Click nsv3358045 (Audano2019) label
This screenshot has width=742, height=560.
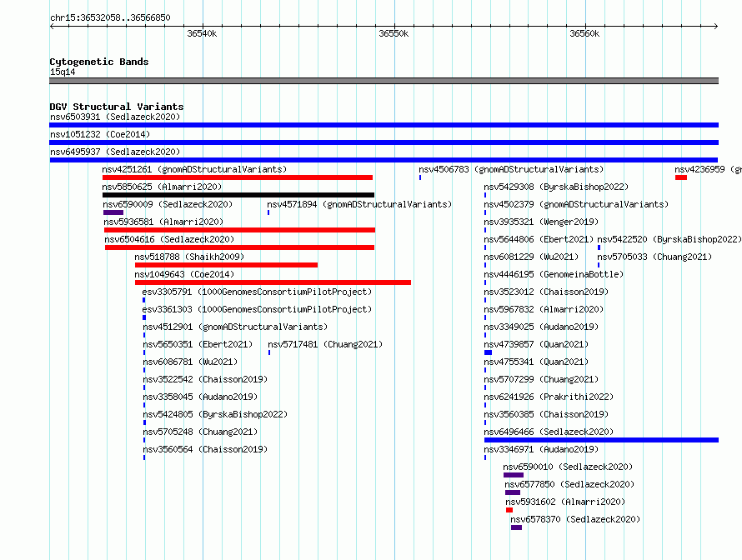click(200, 397)
